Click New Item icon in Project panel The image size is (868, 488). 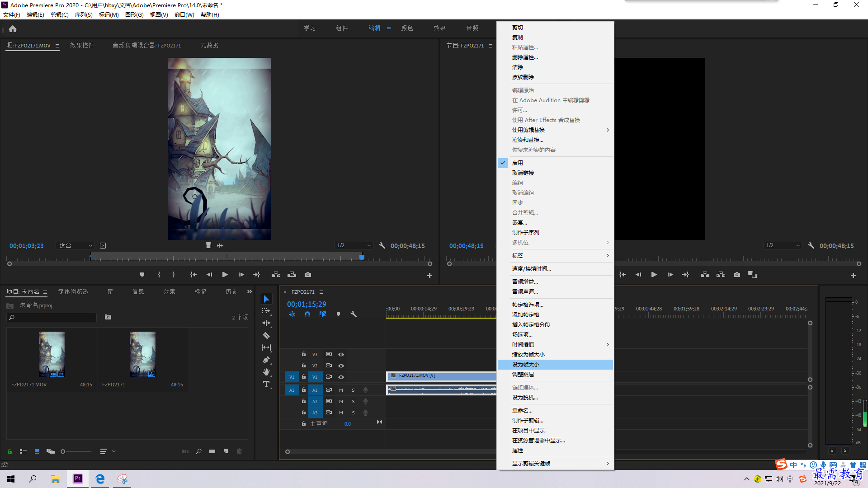click(226, 451)
